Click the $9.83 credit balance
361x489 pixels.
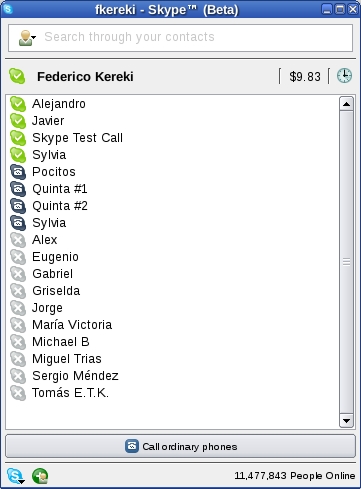305,77
